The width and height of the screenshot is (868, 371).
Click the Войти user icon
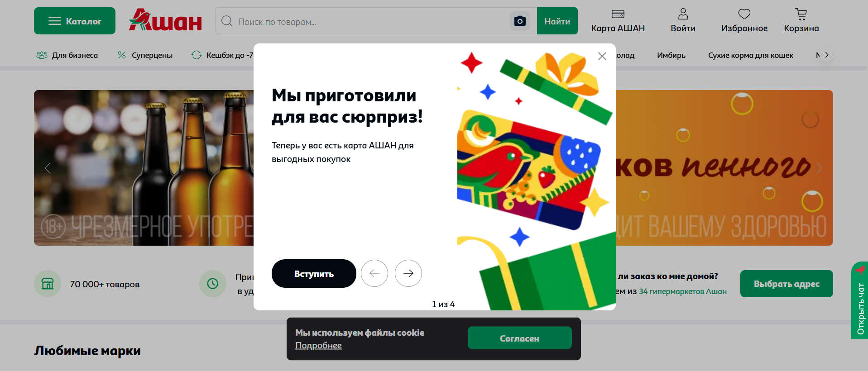[683, 14]
